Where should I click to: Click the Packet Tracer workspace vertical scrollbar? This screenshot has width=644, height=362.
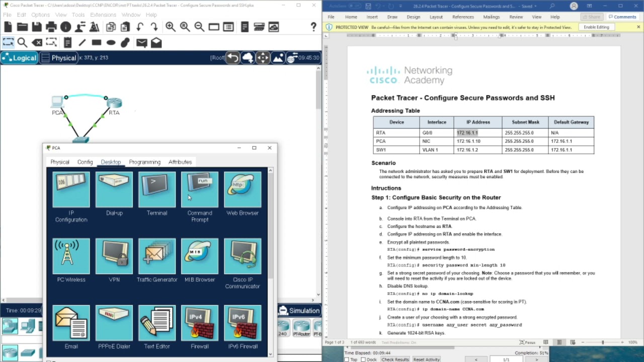click(x=318, y=90)
